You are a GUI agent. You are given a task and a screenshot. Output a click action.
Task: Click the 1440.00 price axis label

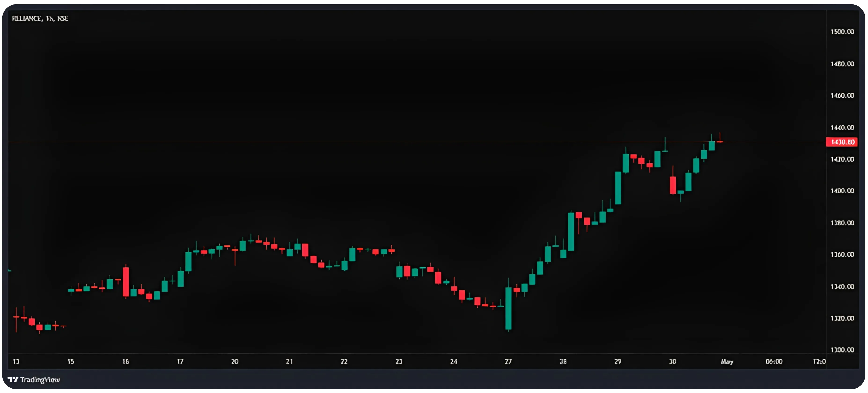coord(842,127)
